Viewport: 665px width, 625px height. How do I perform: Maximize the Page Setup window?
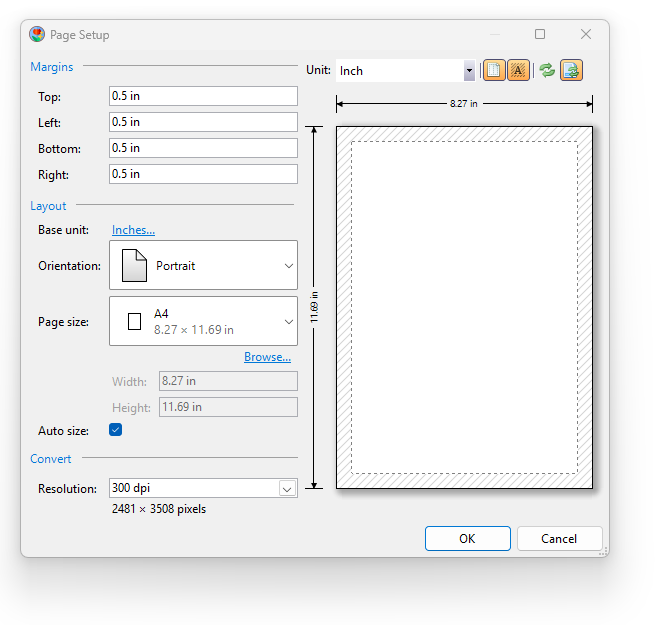539,34
